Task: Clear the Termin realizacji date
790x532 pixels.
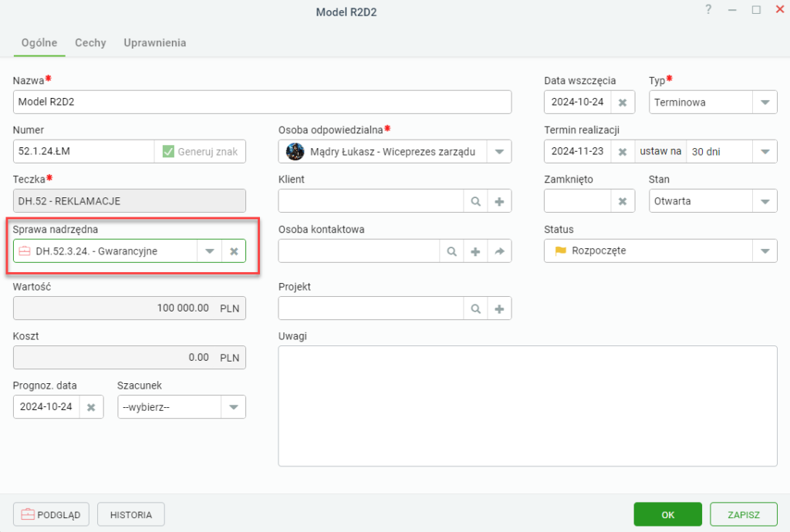Action: tap(623, 151)
